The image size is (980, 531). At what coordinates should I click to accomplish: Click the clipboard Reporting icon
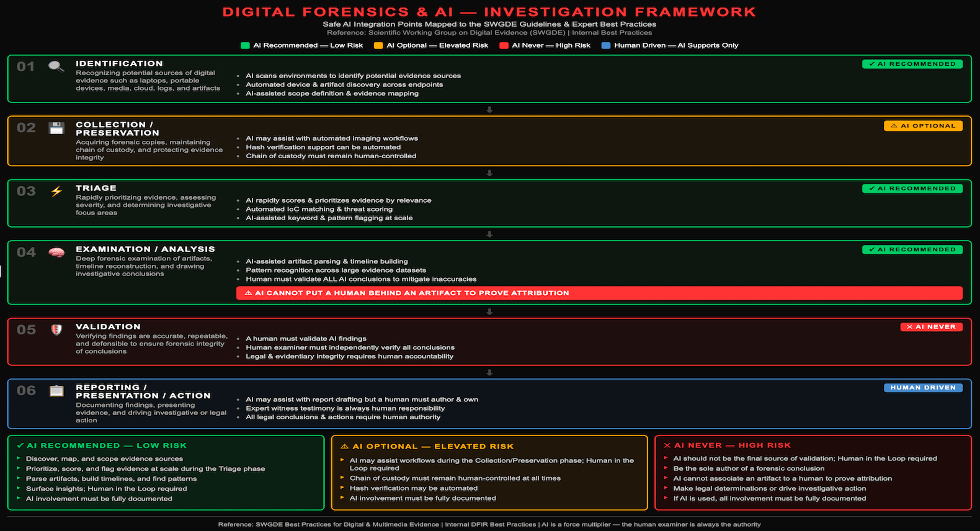pos(56,391)
